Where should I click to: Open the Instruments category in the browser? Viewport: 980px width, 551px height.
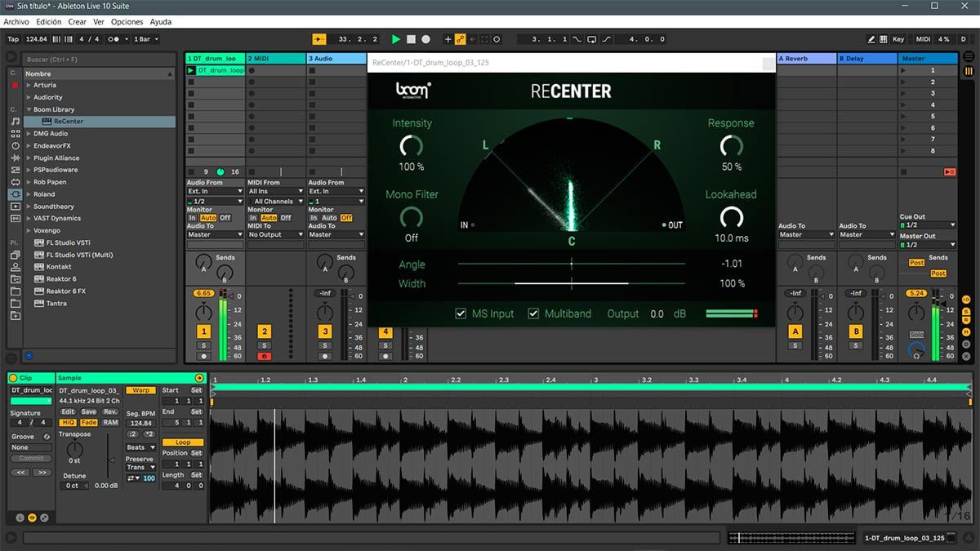click(15, 146)
